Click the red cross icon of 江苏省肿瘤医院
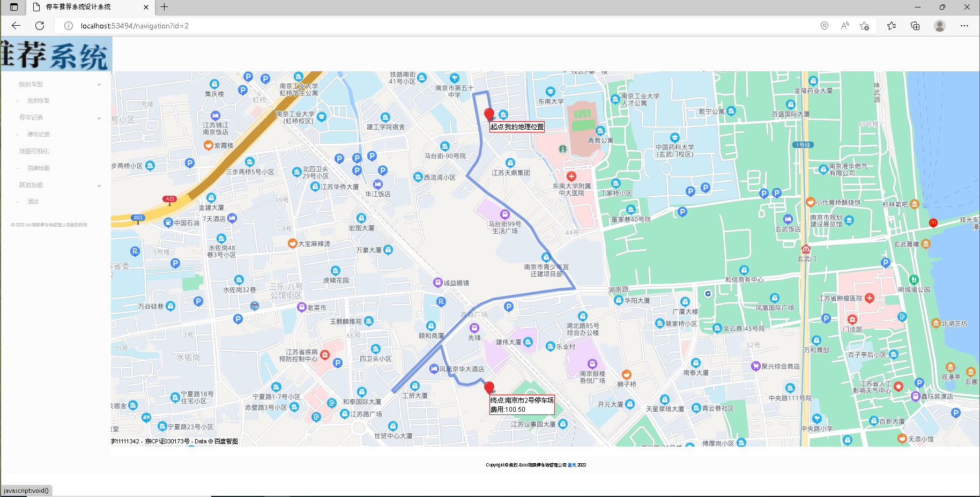The width and height of the screenshot is (980, 497). (x=870, y=298)
